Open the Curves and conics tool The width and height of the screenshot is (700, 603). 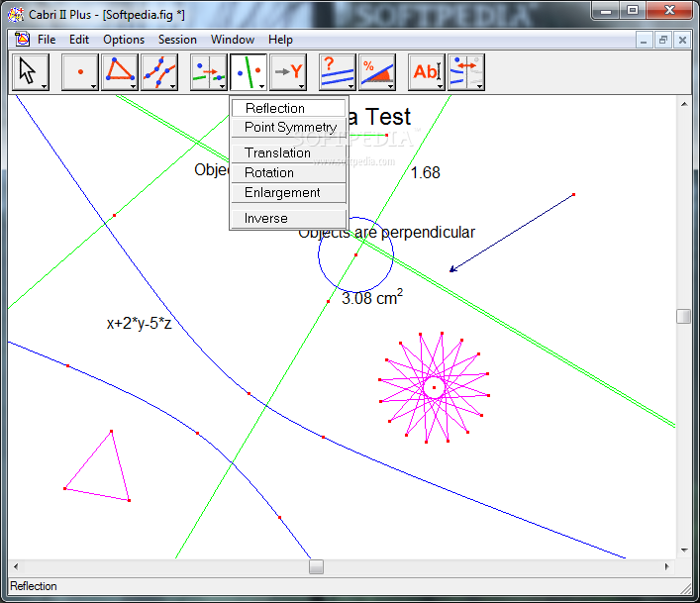[159, 71]
